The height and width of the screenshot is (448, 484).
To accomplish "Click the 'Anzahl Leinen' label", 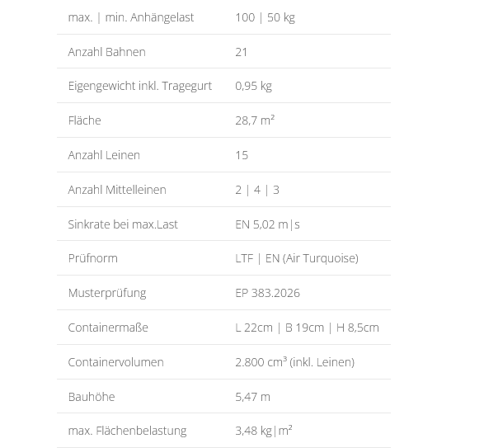I will [x=104, y=155].
